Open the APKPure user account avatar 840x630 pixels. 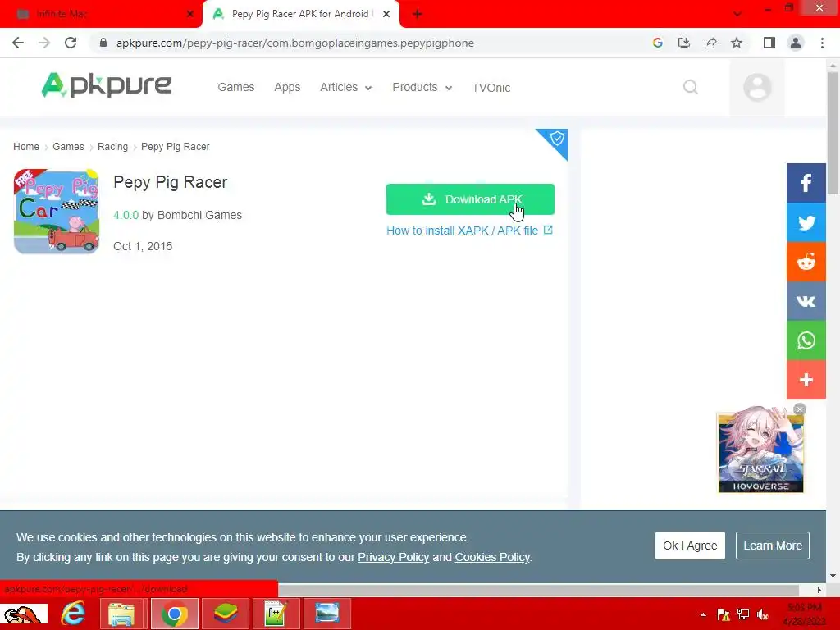[x=757, y=87]
